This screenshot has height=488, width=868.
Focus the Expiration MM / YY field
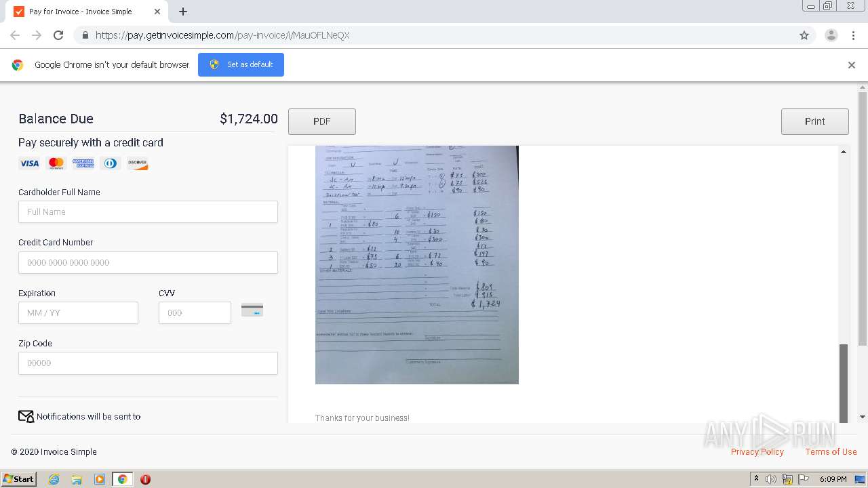(x=78, y=312)
